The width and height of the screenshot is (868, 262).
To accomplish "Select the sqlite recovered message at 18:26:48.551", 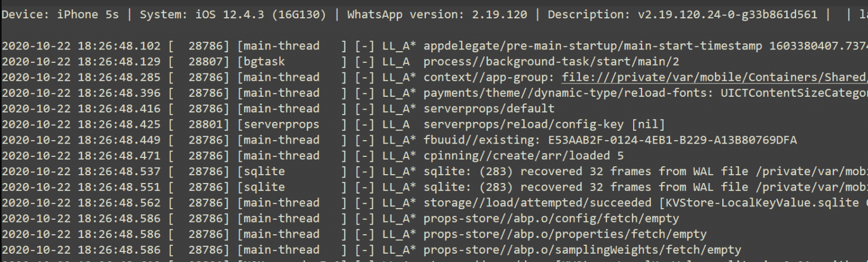I will [645, 186].
